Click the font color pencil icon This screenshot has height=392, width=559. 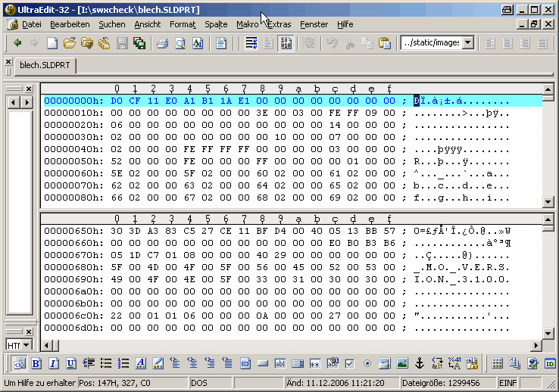point(158,363)
